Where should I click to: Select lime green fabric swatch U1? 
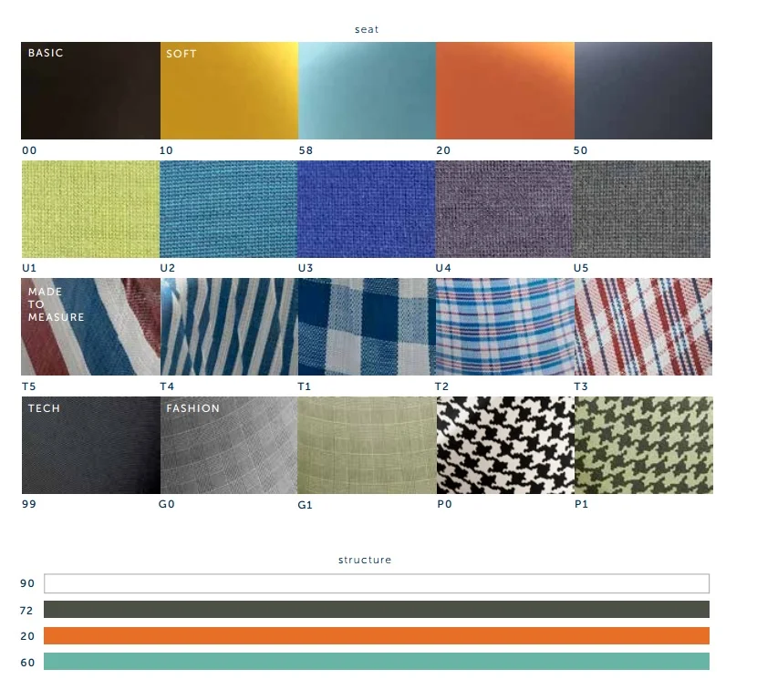pyautogui.click(x=91, y=209)
